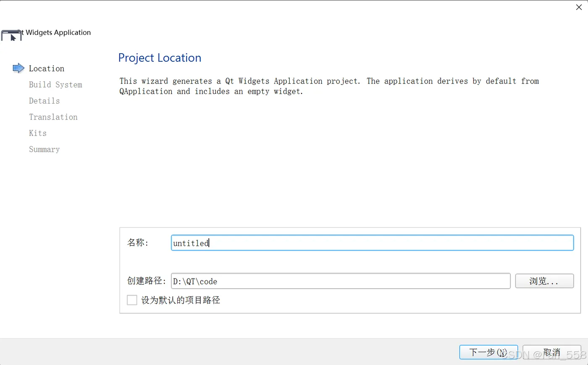The image size is (588, 365).
Task: Click the blue arrow next to Location
Action: click(18, 68)
